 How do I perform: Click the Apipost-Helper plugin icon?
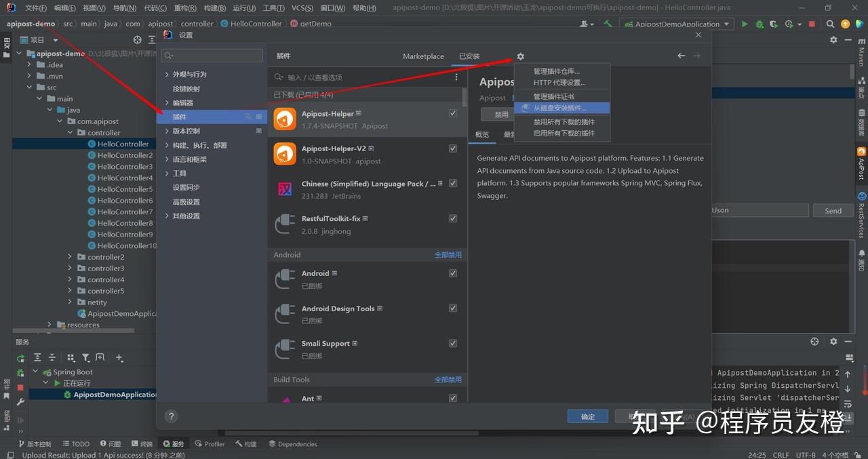[285, 119]
